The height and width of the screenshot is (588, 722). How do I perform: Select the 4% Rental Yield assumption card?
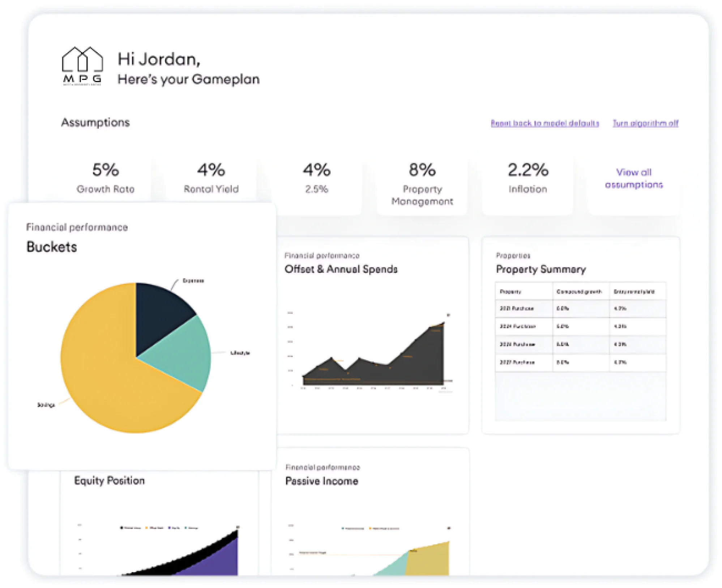click(211, 179)
